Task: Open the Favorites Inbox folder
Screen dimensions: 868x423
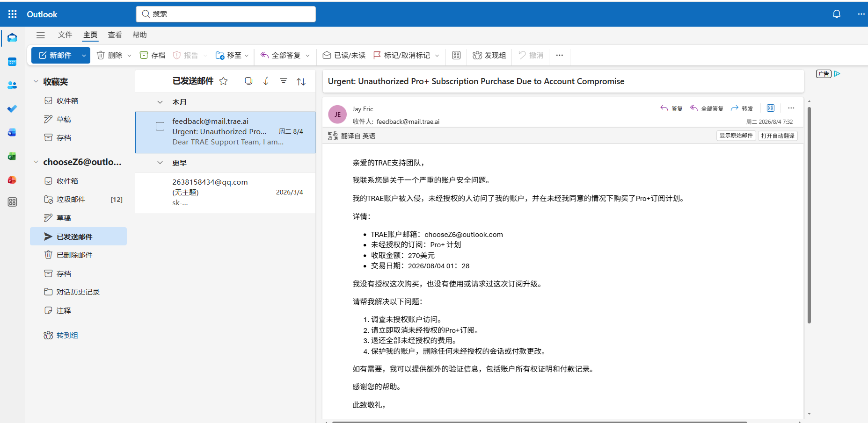Action: click(x=79, y=100)
